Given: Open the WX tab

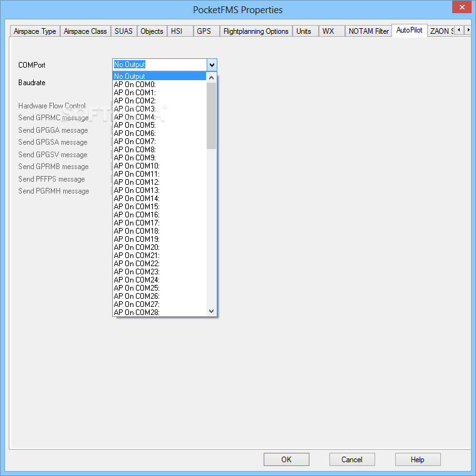Looking at the screenshot, I should pos(331,31).
